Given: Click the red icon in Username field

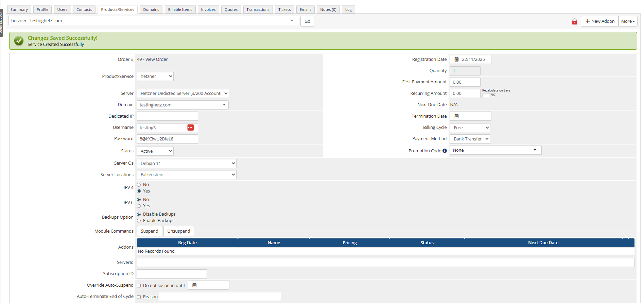Looking at the screenshot, I should point(191,128).
